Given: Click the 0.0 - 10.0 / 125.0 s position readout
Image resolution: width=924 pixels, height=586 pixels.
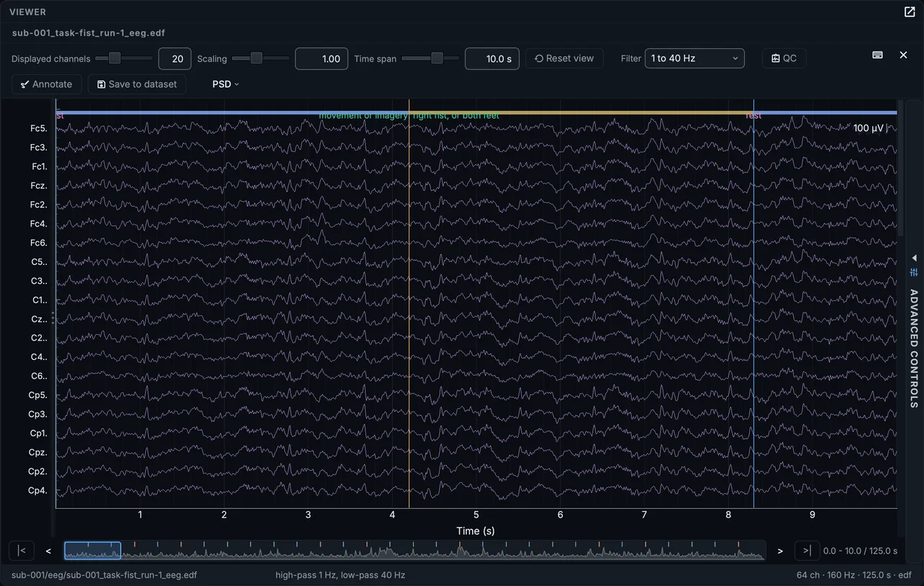Looking at the screenshot, I should (x=860, y=551).
